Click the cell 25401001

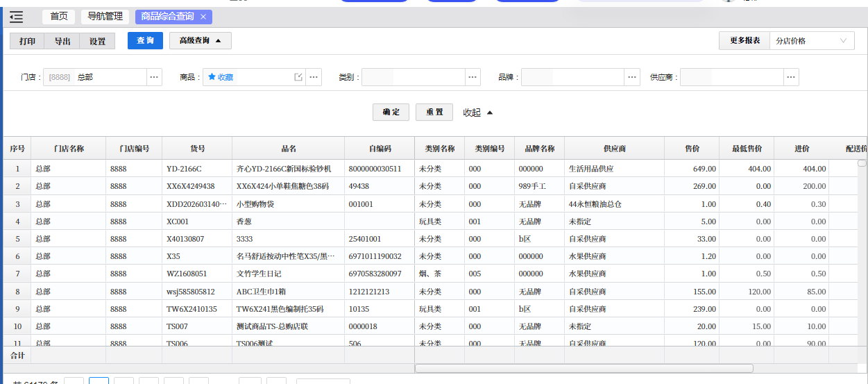click(380, 239)
